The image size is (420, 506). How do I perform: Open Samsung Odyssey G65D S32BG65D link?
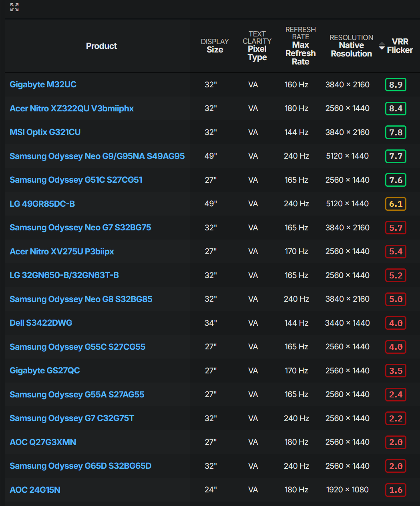click(x=80, y=466)
